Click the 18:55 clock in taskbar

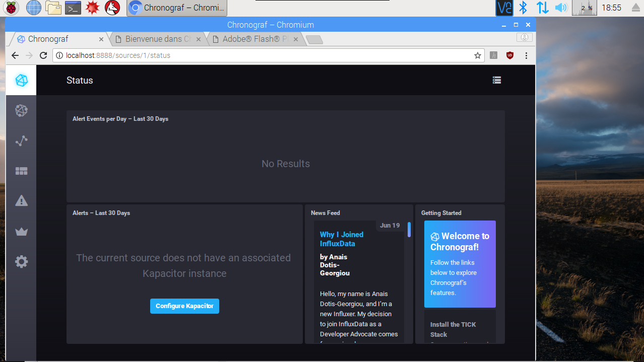[x=611, y=8]
